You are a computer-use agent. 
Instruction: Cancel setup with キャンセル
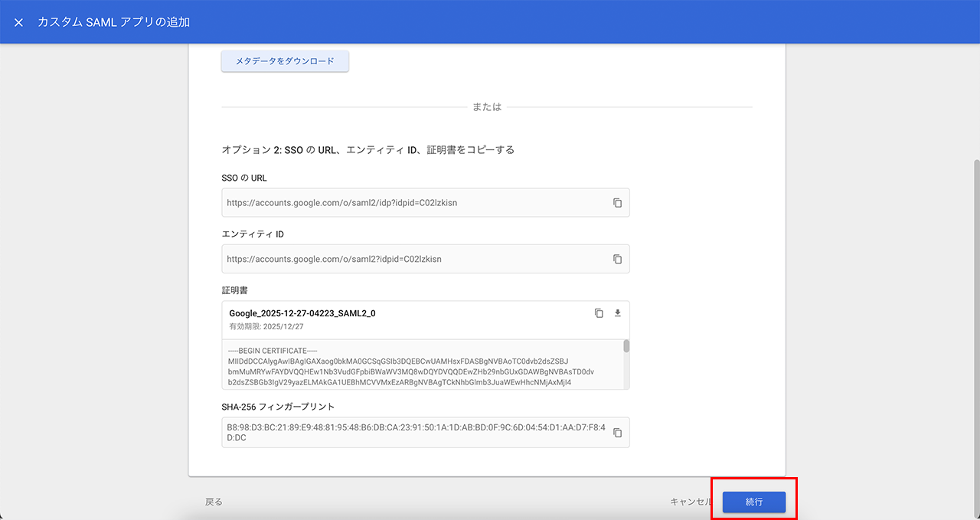[691, 502]
